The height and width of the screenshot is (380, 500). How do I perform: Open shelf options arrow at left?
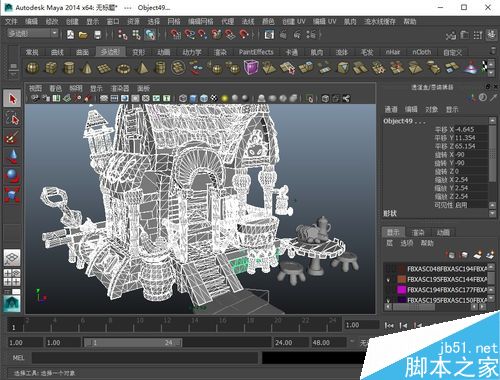(14, 75)
